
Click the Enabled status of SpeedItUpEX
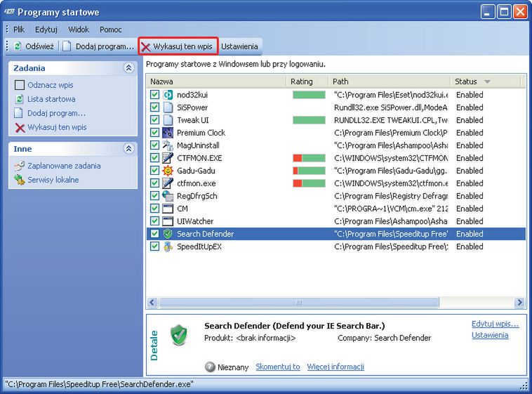(x=470, y=247)
